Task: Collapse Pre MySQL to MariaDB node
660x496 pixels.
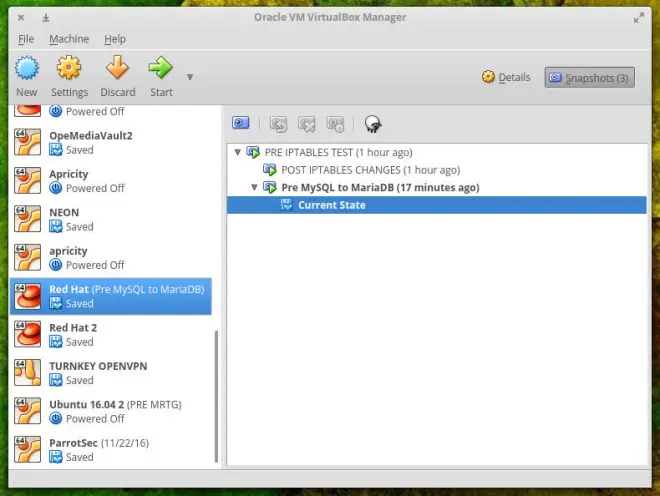Action: pos(254,187)
